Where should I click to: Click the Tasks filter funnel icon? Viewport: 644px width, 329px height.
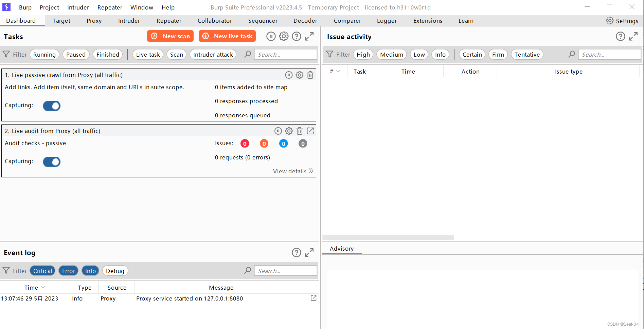[x=6, y=54]
